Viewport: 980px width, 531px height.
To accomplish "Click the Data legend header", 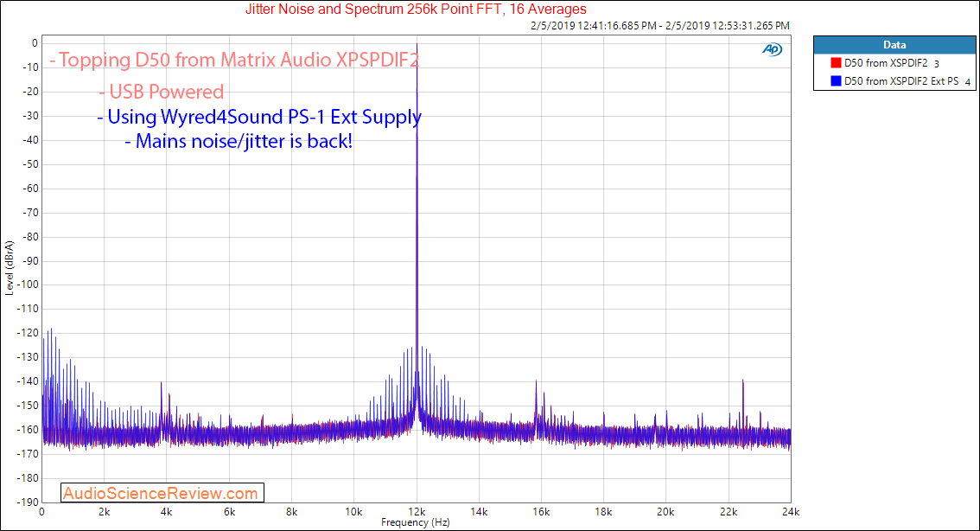I will tap(894, 45).
